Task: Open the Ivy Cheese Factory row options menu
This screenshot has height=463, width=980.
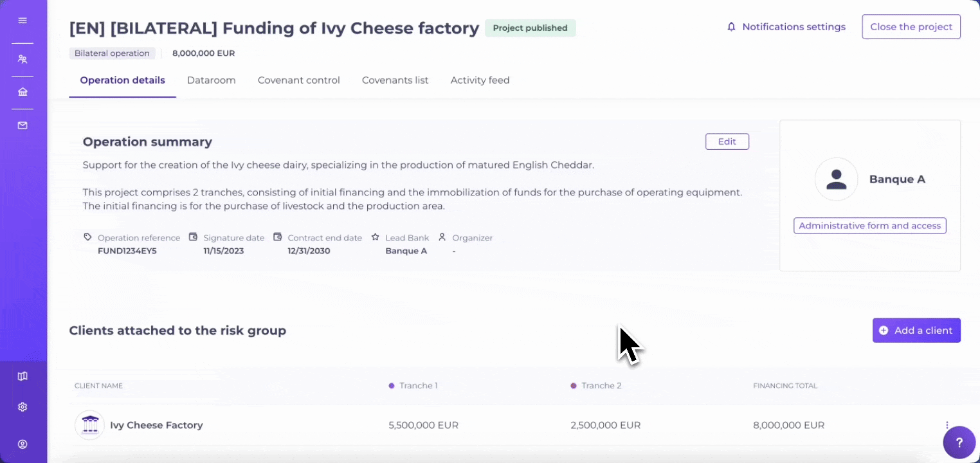Action: [x=947, y=425]
